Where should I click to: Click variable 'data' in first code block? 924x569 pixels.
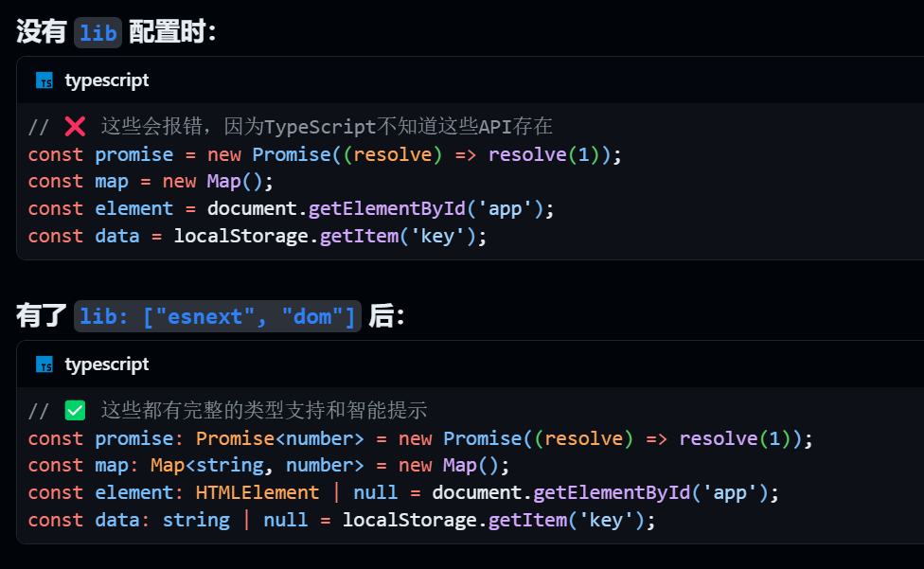tap(117, 236)
